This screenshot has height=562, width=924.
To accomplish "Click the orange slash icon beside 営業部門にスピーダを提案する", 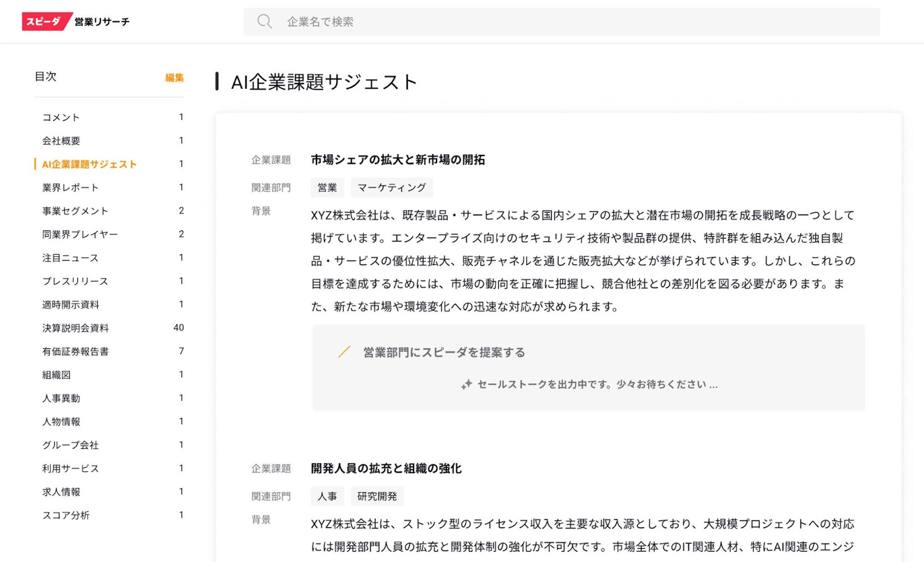I will [x=344, y=352].
